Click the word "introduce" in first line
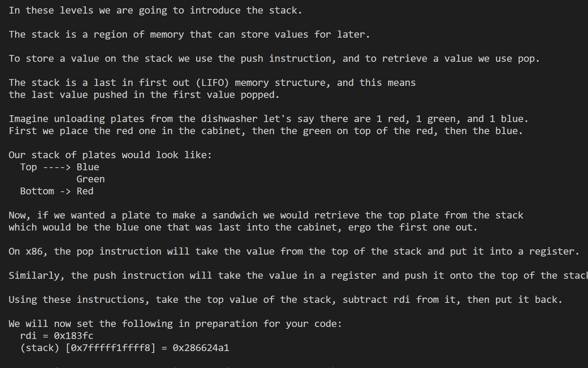Image resolution: width=588 pixels, height=368 pixels. (215, 10)
